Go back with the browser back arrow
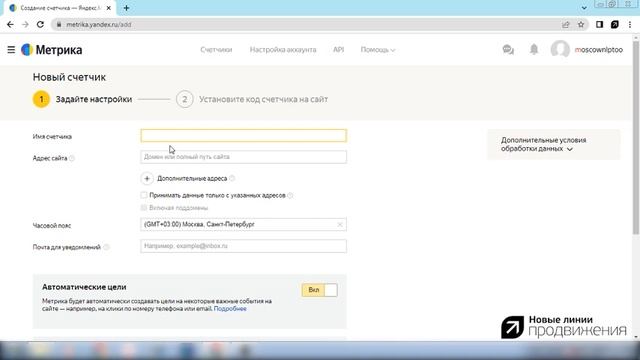This screenshot has height=360, width=640. [10, 24]
